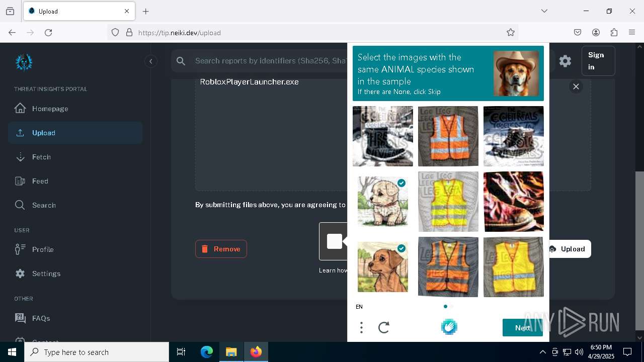
Task: Open the extensions puzzle icon
Action: tap(614, 32)
